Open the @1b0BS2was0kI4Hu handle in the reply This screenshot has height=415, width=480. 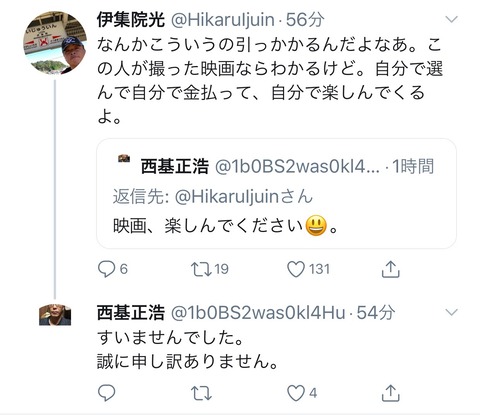click(258, 313)
